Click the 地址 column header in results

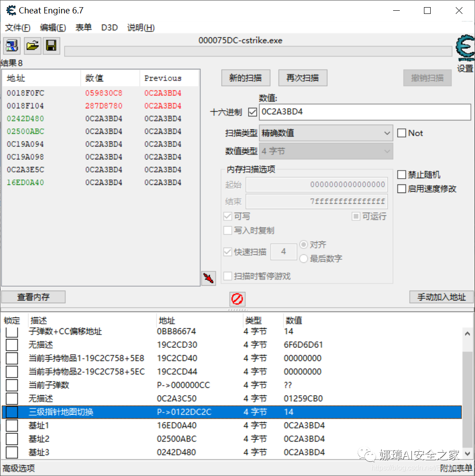coord(42,78)
